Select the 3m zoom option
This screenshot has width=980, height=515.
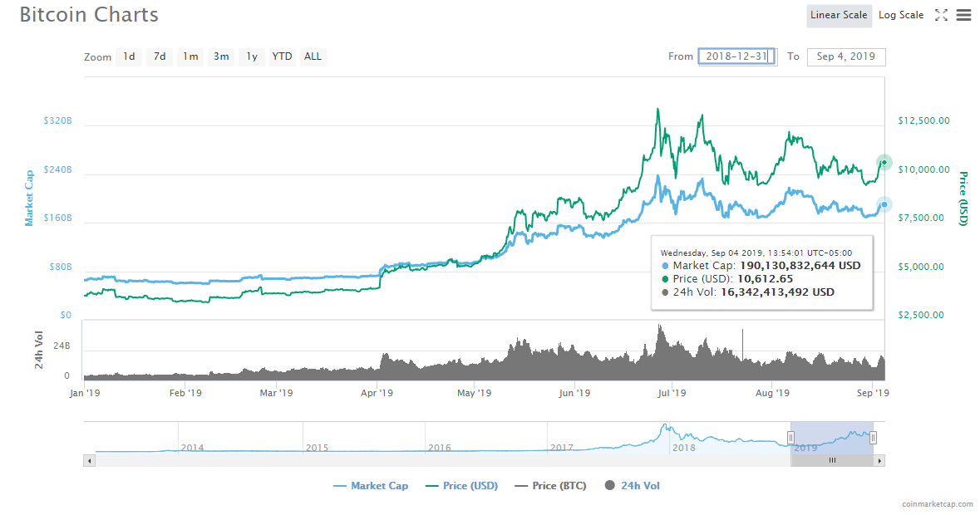click(x=220, y=56)
